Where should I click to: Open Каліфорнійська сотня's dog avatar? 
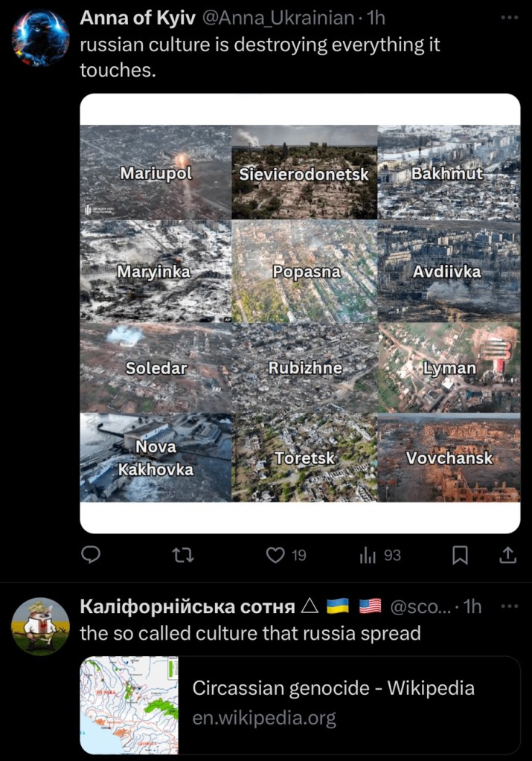tap(40, 626)
